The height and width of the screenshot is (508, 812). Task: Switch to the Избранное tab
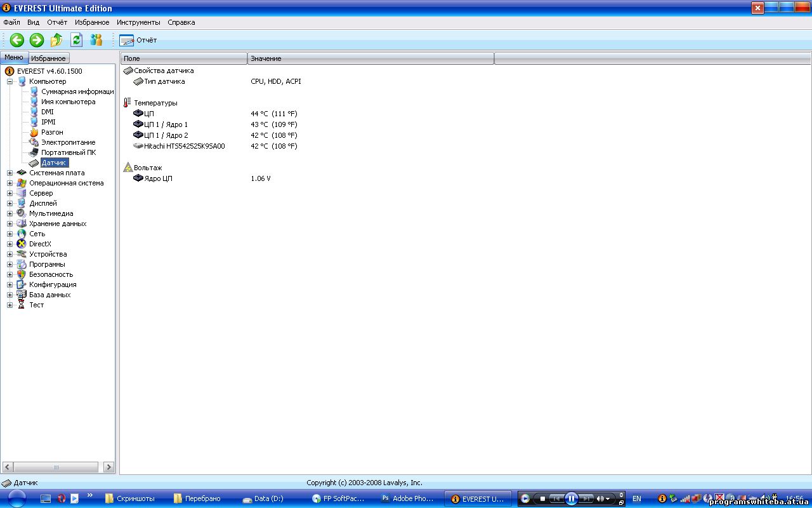(x=48, y=58)
